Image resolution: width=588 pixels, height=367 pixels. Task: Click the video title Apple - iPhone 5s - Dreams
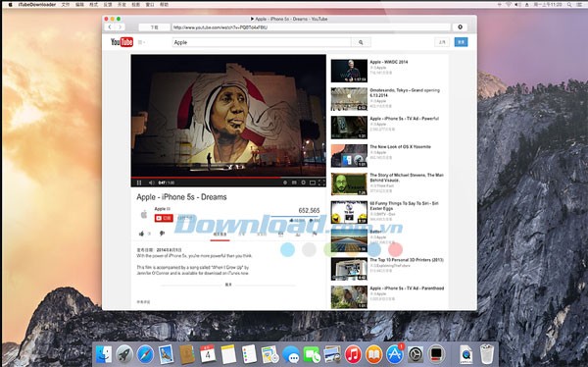pyautogui.click(x=182, y=197)
